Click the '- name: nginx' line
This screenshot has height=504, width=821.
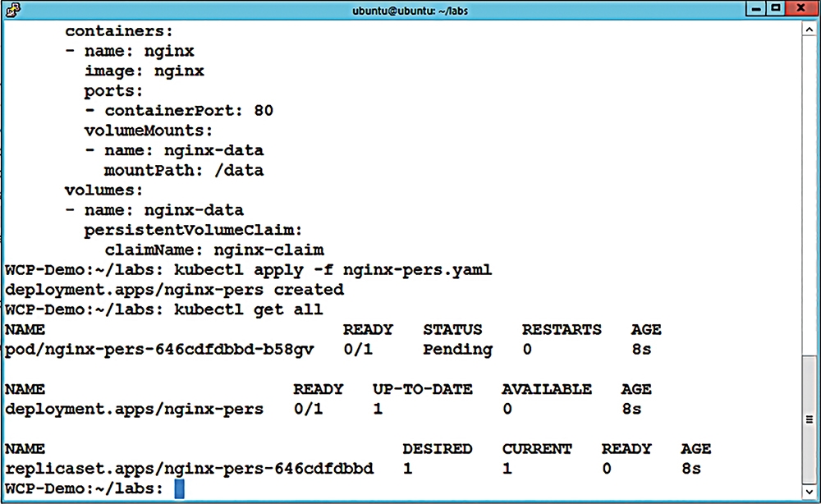coord(130,51)
